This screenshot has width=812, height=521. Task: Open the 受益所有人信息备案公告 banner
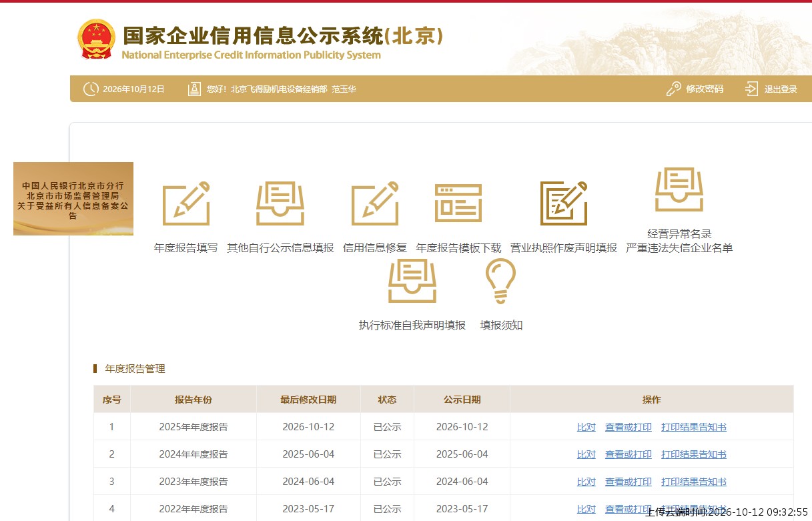click(73, 199)
